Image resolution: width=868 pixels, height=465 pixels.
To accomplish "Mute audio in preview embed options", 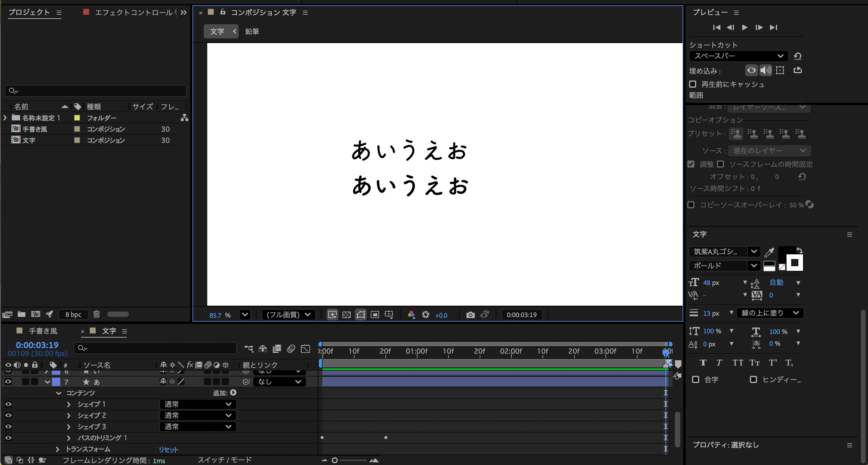I will pyautogui.click(x=765, y=71).
